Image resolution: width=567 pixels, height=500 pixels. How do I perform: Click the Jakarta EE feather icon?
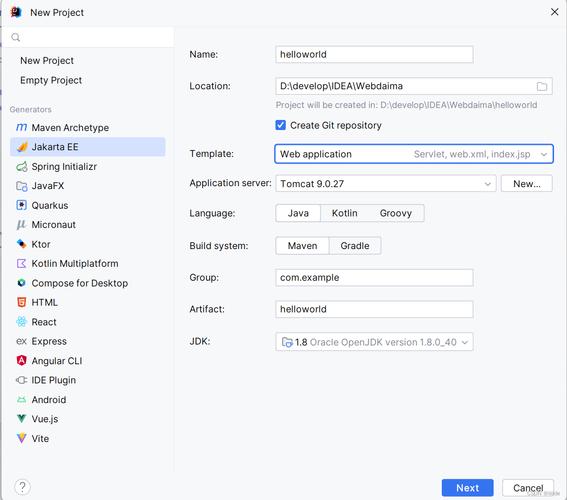pyautogui.click(x=22, y=147)
